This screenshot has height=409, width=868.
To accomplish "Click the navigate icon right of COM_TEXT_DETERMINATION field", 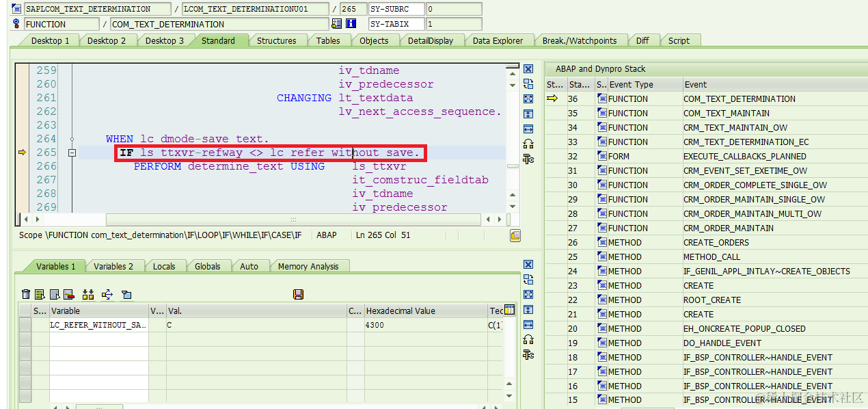I will point(336,24).
